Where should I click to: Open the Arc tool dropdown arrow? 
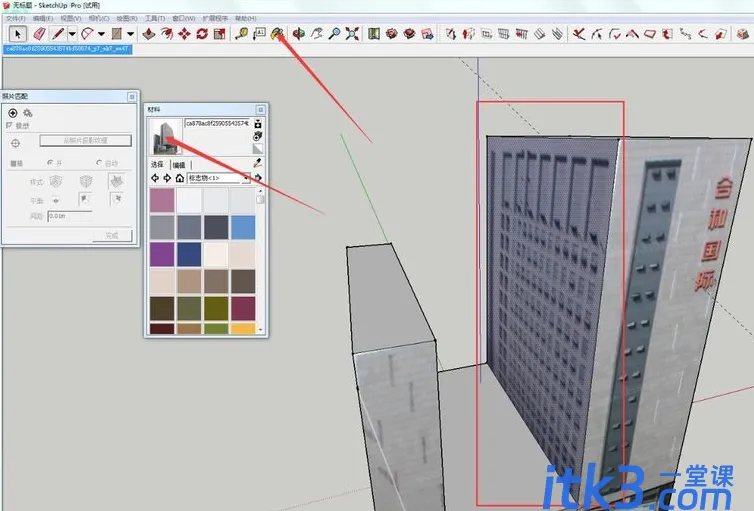point(101,34)
